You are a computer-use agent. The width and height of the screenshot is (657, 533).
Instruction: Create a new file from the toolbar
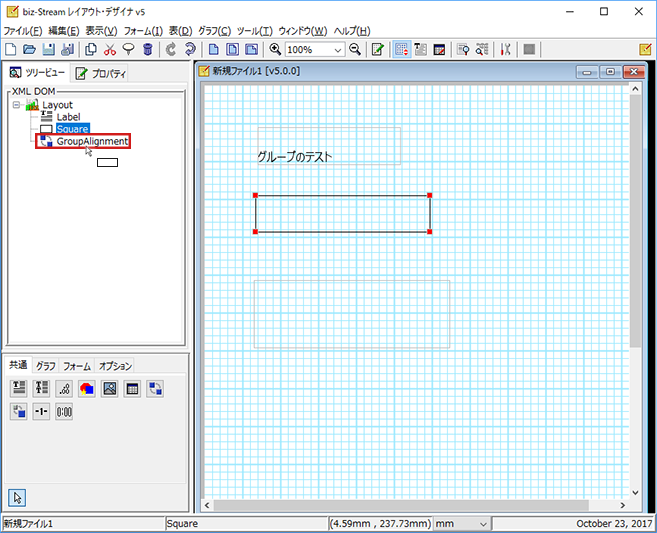10,49
